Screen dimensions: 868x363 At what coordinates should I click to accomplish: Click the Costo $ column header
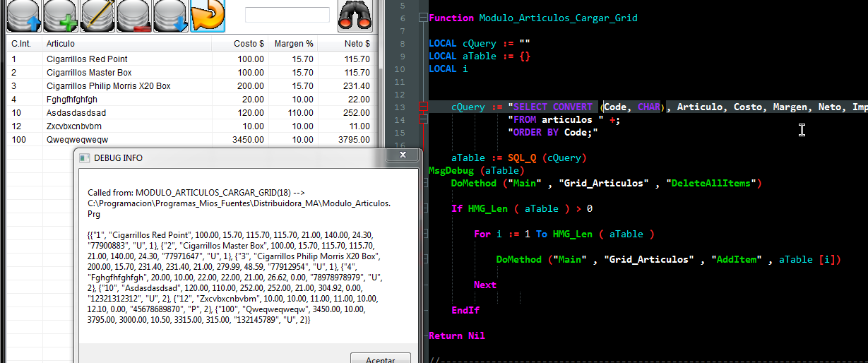pos(240,44)
